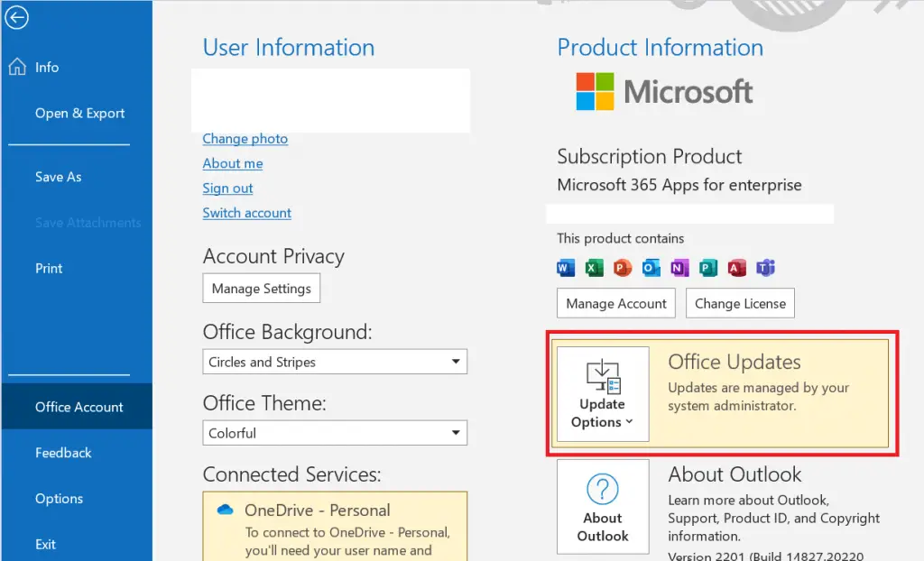Click the Publisher app icon
924x561 pixels.
pyautogui.click(x=708, y=268)
